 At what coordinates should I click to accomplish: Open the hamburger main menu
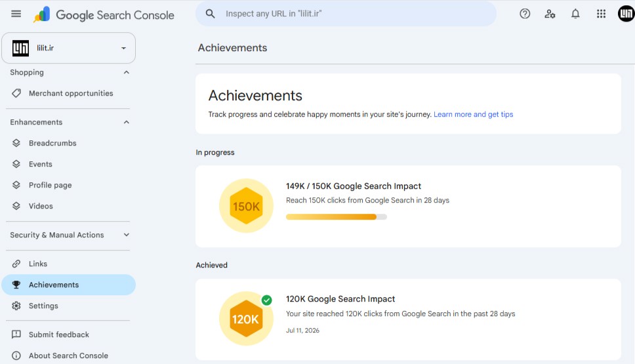click(x=16, y=14)
